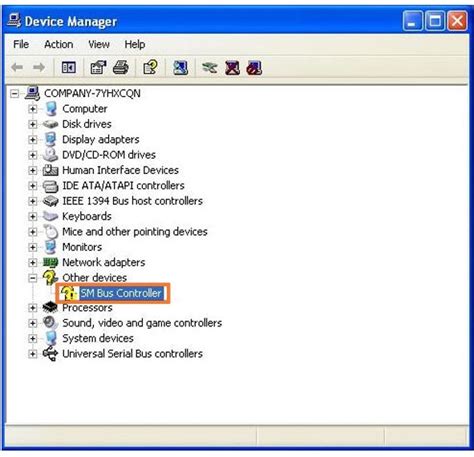Click the IEEE 1394 Bus host controllers icon

pos(50,201)
